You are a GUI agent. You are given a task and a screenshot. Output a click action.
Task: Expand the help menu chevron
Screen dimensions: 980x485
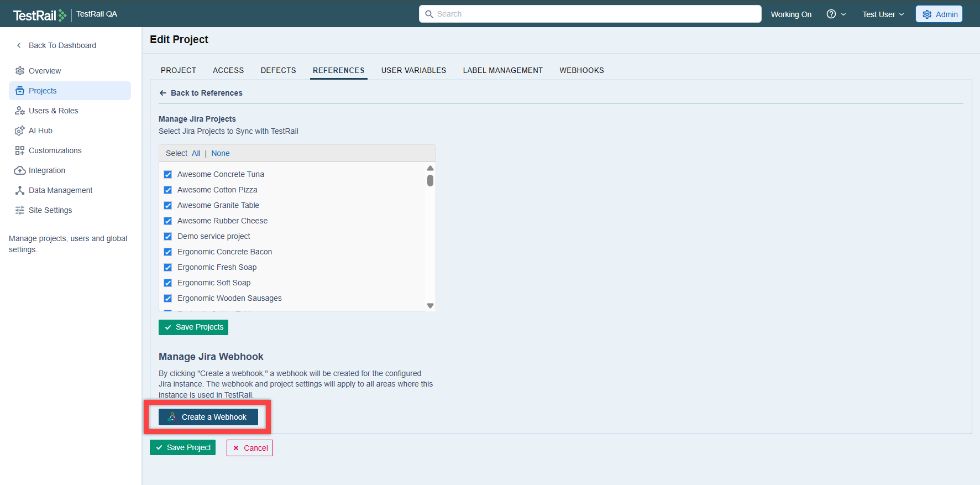point(843,14)
